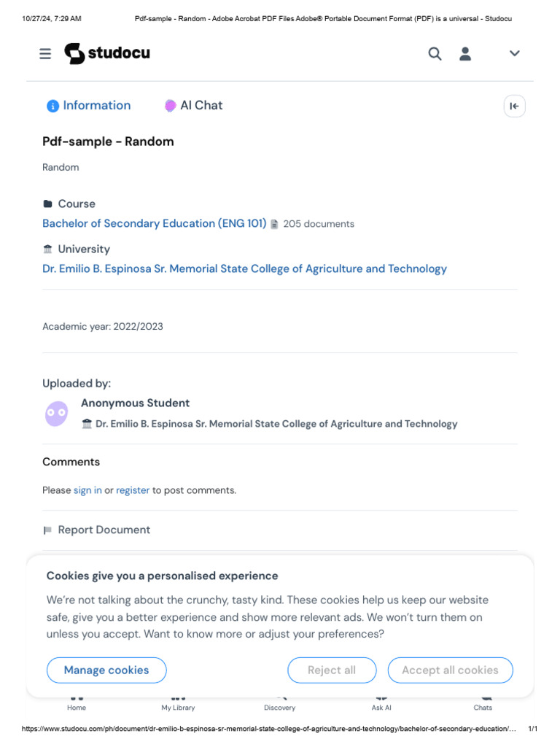The height and width of the screenshot is (747, 560).
Task: Click the Reject all button
Action: 332,670
